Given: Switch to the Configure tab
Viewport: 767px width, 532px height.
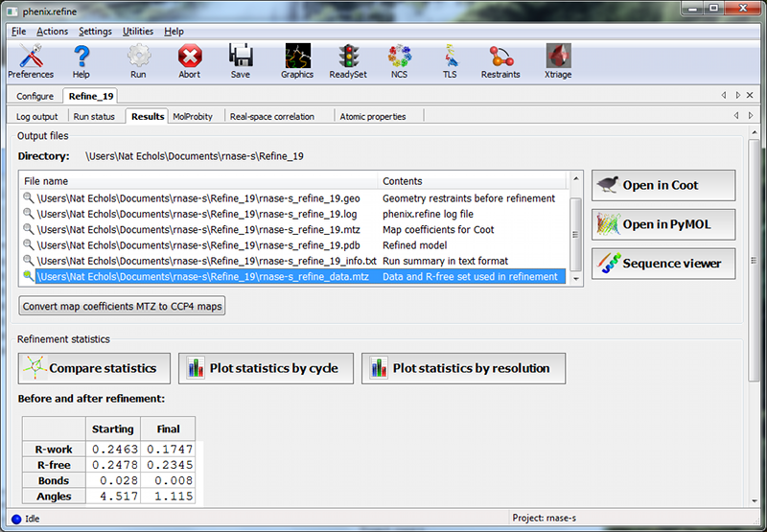Looking at the screenshot, I should click(x=35, y=96).
